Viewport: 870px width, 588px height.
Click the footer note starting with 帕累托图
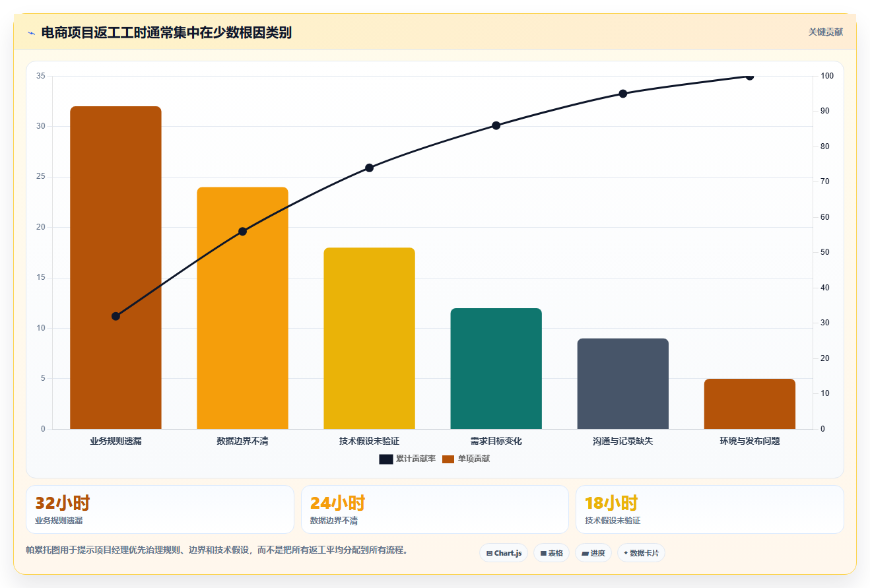(x=217, y=550)
